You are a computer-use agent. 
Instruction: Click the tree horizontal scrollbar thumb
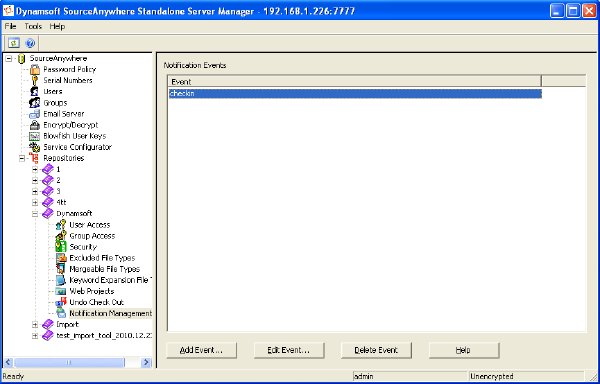pyautogui.click(x=69, y=362)
